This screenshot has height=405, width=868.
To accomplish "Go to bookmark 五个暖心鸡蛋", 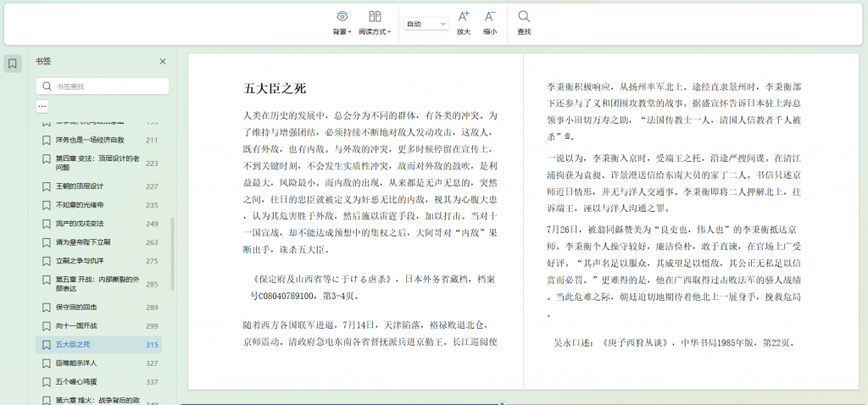I will [75, 382].
